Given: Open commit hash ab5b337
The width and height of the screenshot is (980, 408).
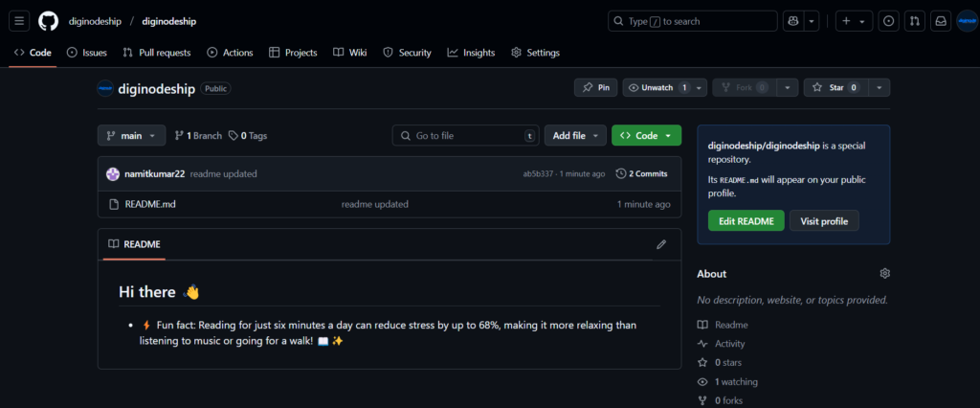Looking at the screenshot, I should click(x=538, y=174).
